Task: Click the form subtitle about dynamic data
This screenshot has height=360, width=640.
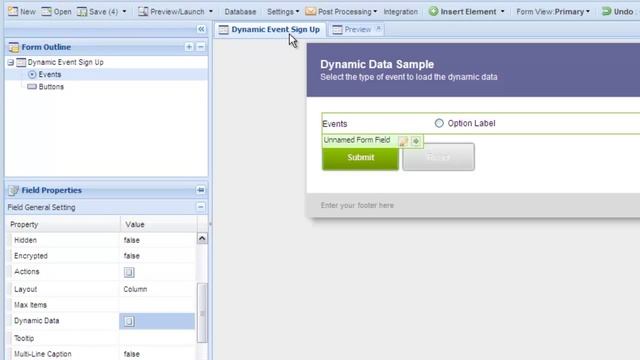Action: click(x=409, y=77)
